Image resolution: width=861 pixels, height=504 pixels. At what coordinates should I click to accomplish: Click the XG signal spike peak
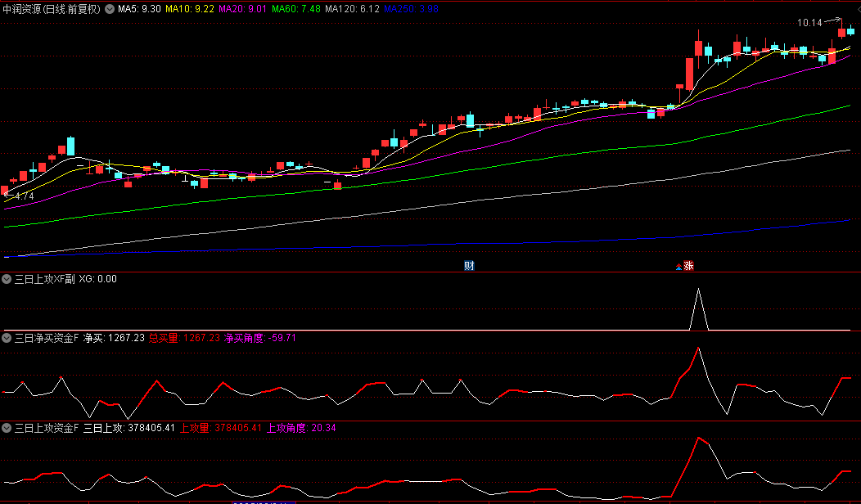click(x=698, y=289)
